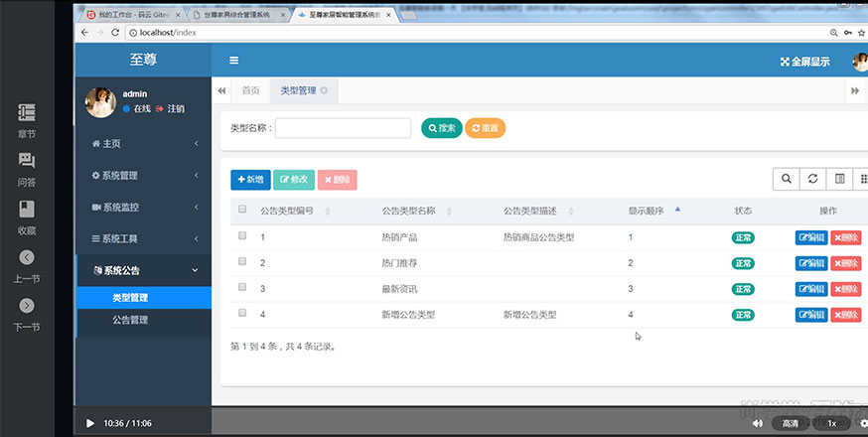This screenshot has height=437, width=868.
Task: Check the checkbox for row 1
Action: [x=242, y=235]
